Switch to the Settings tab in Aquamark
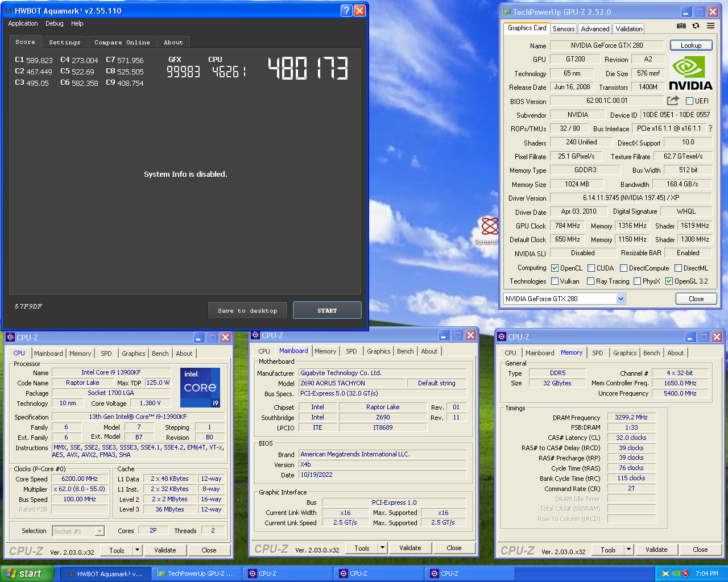This screenshot has width=728, height=582. point(65,43)
